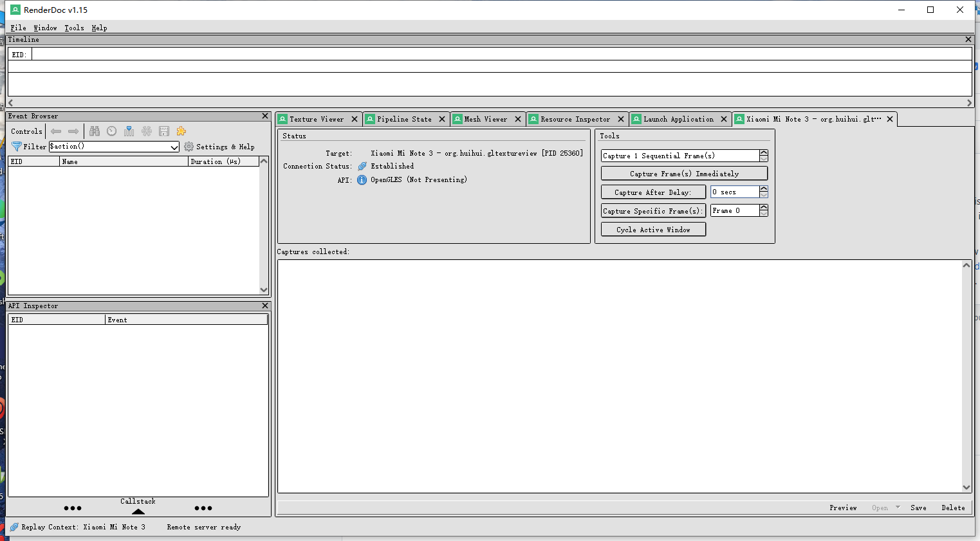Click the clock icon to fetch event timings
This screenshot has height=541, width=980.
(x=111, y=131)
